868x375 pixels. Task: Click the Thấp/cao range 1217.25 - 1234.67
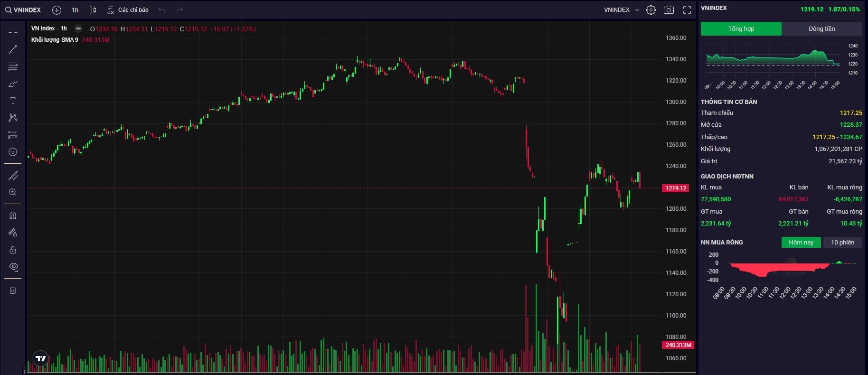(837, 137)
